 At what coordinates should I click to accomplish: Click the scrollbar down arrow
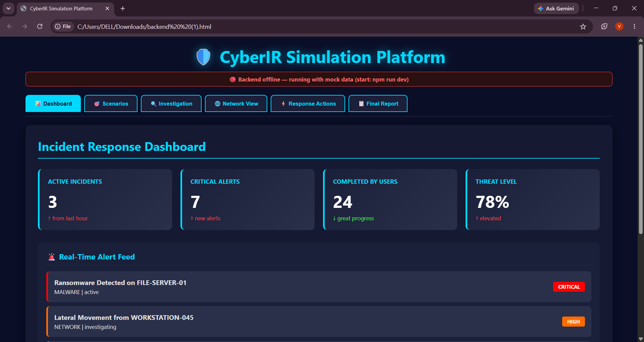[x=641, y=339]
